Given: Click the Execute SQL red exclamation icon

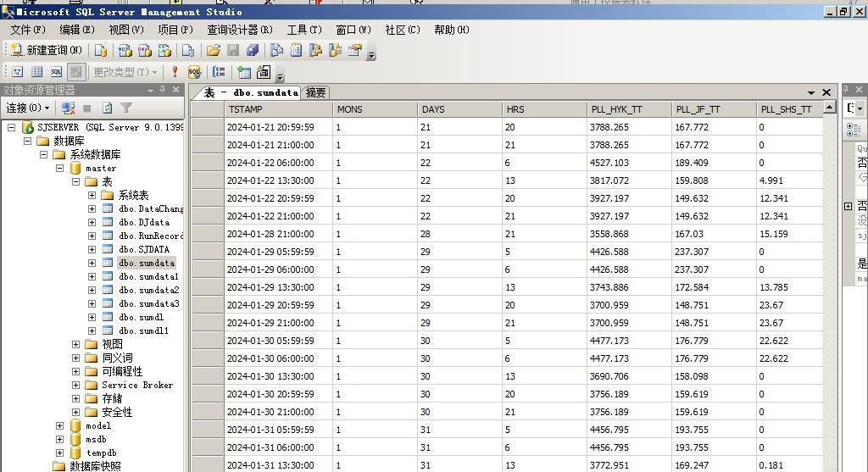Looking at the screenshot, I should click(x=175, y=72).
